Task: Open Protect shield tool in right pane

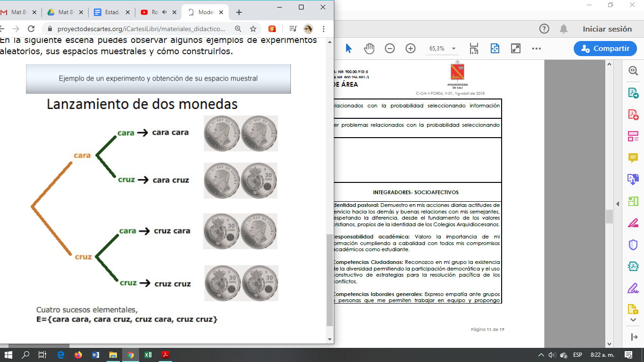Action: pyautogui.click(x=633, y=245)
